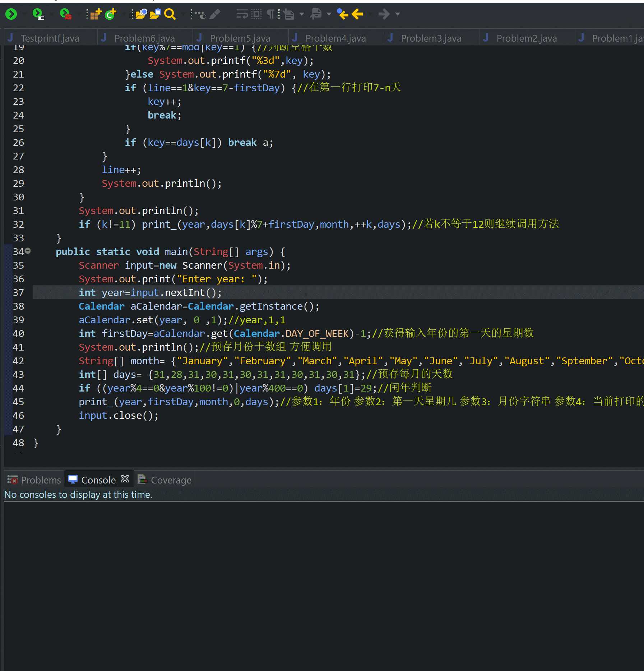Toggle Mark Occurrences highlighter
Image resolution: width=644 pixels, height=671 pixels.
point(215,14)
